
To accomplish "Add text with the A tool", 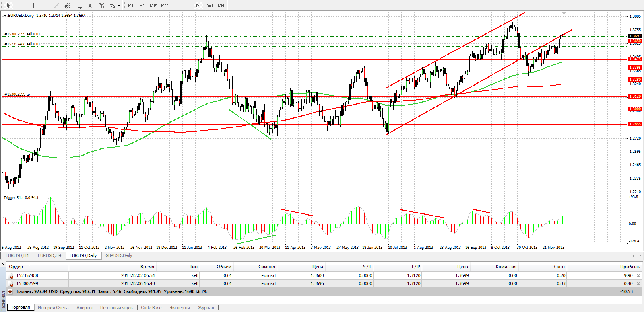I will pyautogui.click(x=90, y=6).
